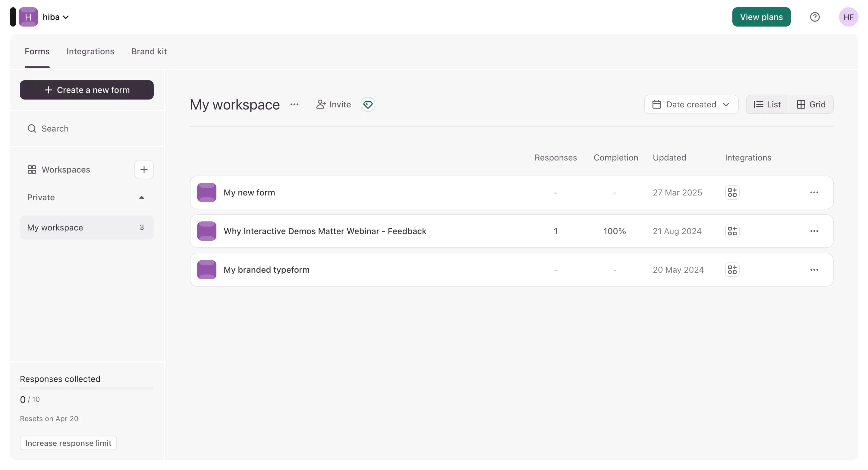Open more options for My new form
The image size is (868, 470).
pos(814,192)
